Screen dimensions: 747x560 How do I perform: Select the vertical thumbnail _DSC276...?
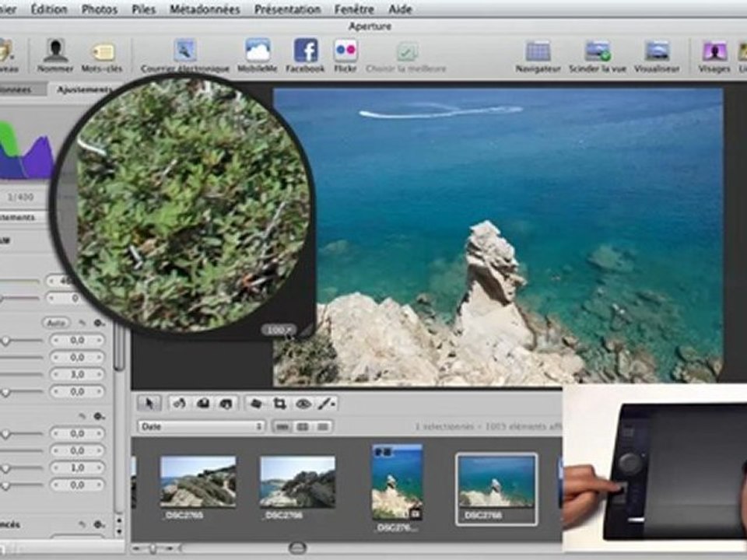click(397, 482)
